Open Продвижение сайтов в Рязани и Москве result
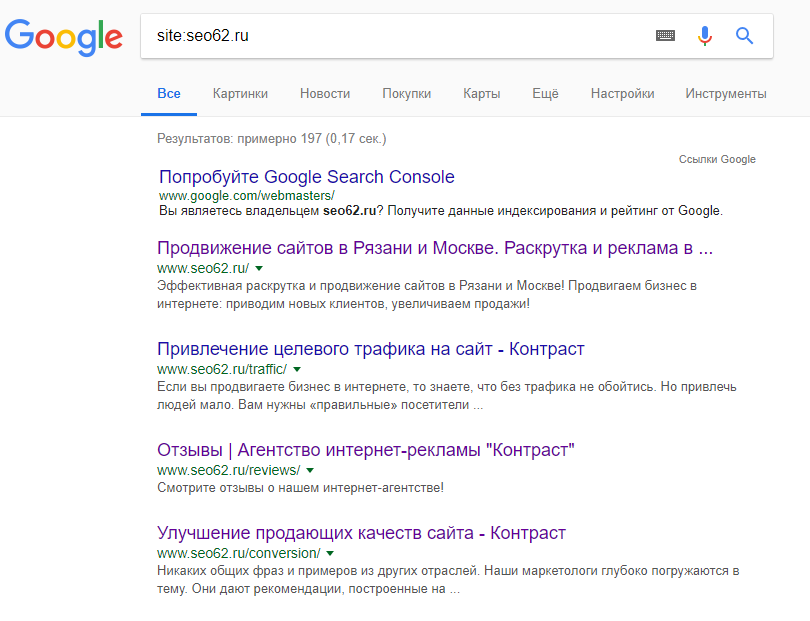 pos(435,248)
